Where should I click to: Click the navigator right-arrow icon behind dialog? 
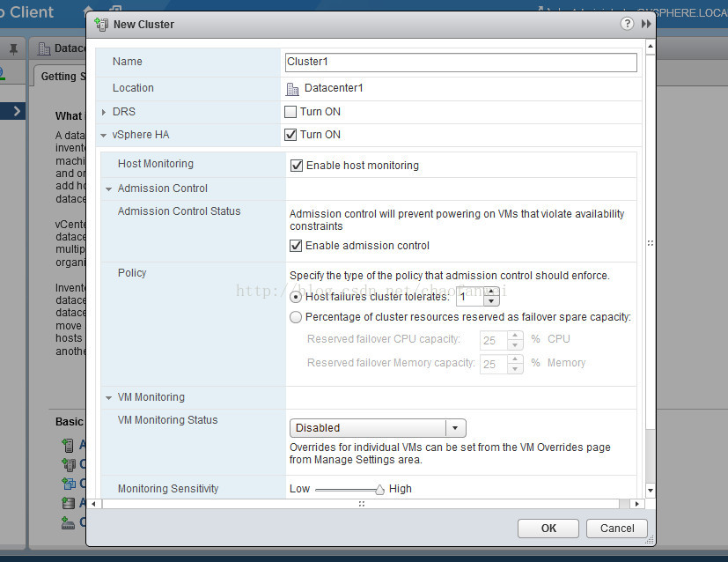pos(17,111)
